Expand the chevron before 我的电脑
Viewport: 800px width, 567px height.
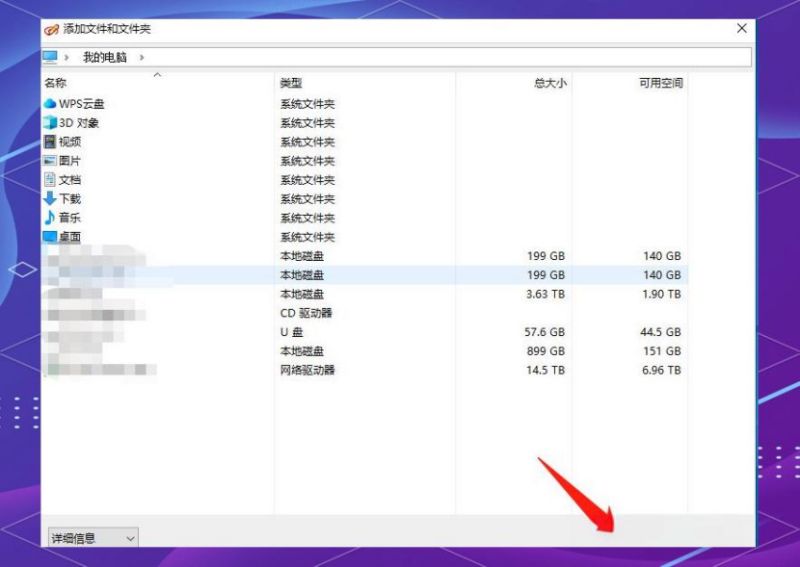click(66, 58)
